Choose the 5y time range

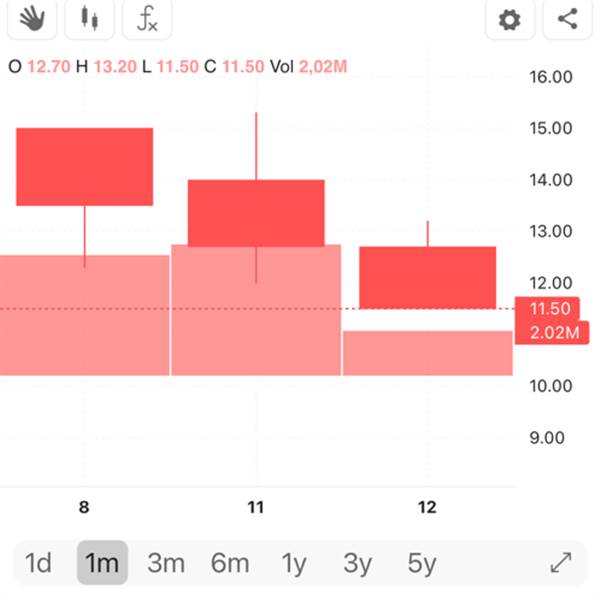point(422,563)
